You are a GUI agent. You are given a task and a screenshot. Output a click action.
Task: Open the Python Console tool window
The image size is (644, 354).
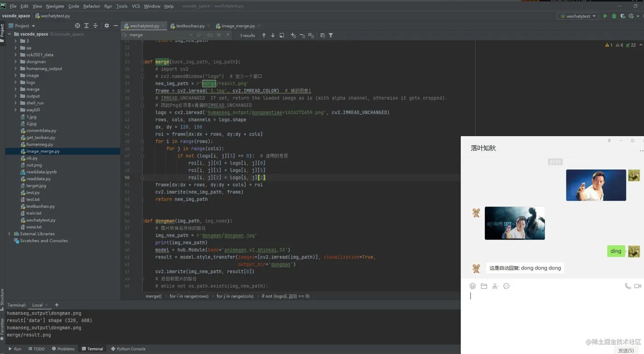click(x=128, y=349)
